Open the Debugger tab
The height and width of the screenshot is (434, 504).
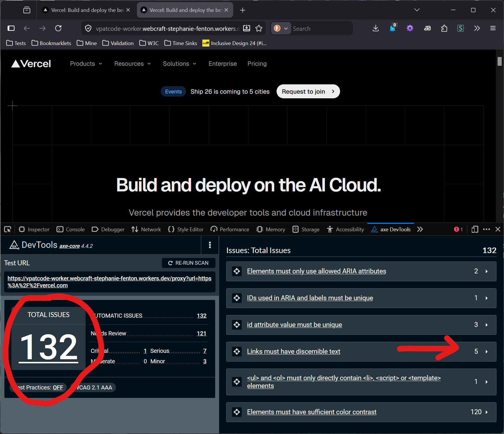point(108,230)
